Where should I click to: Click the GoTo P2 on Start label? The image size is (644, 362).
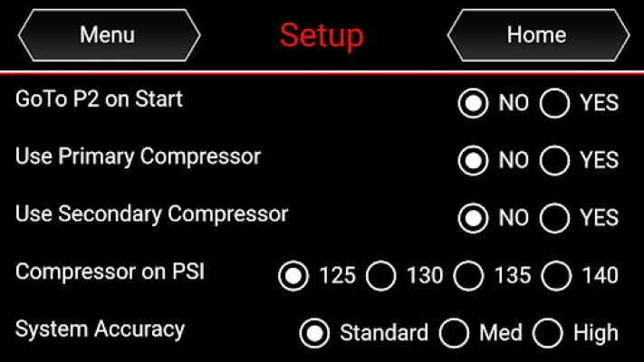(x=99, y=100)
